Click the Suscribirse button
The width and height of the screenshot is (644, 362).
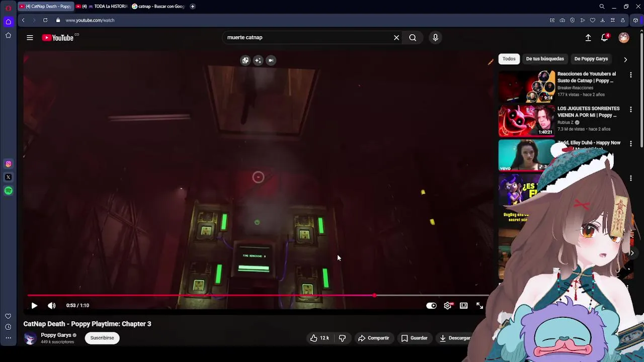pos(102,338)
